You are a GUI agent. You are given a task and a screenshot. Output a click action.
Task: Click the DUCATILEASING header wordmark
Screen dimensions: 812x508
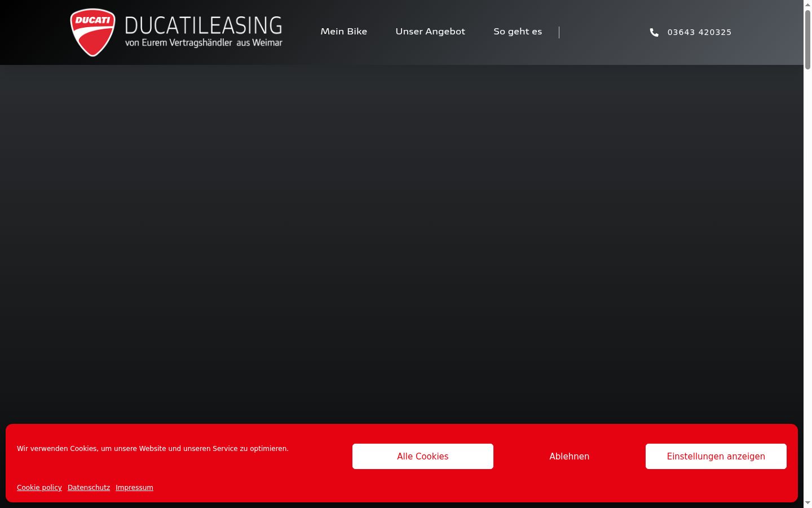click(204, 25)
